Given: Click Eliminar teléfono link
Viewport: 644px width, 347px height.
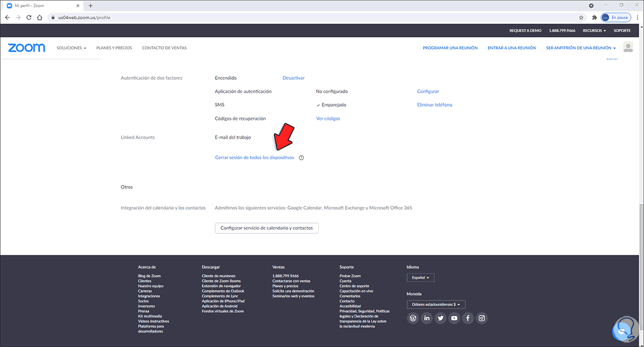Looking at the screenshot, I should 435,105.
